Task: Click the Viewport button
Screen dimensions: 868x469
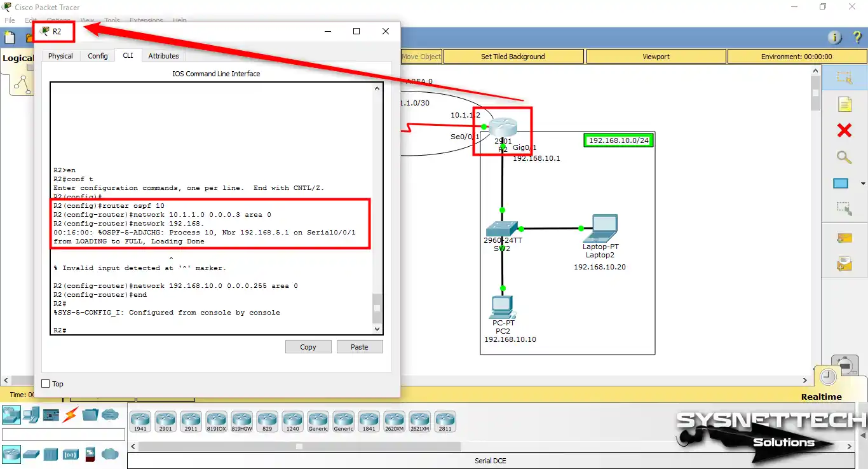Action: 656,57
